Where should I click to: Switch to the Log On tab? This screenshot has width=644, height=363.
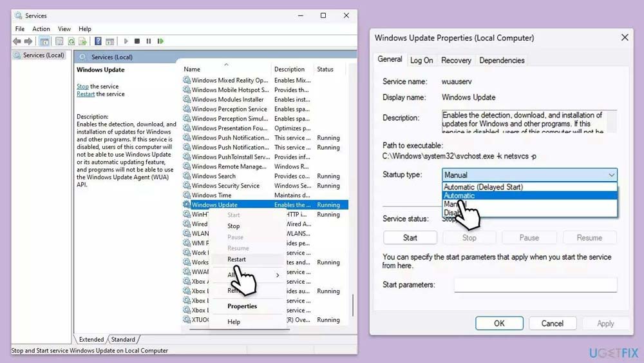coord(421,60)
